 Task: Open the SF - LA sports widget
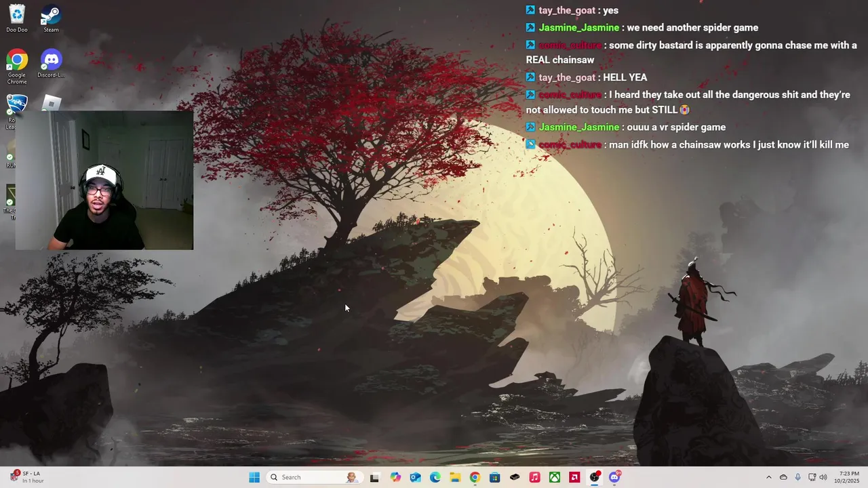pyautogui.click(x=27, y=477)
